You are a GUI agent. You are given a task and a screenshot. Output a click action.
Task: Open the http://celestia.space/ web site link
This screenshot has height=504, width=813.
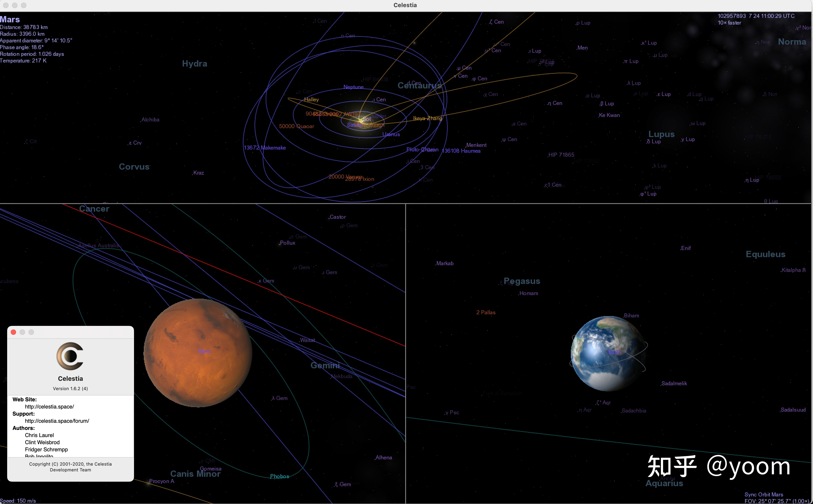49,407
